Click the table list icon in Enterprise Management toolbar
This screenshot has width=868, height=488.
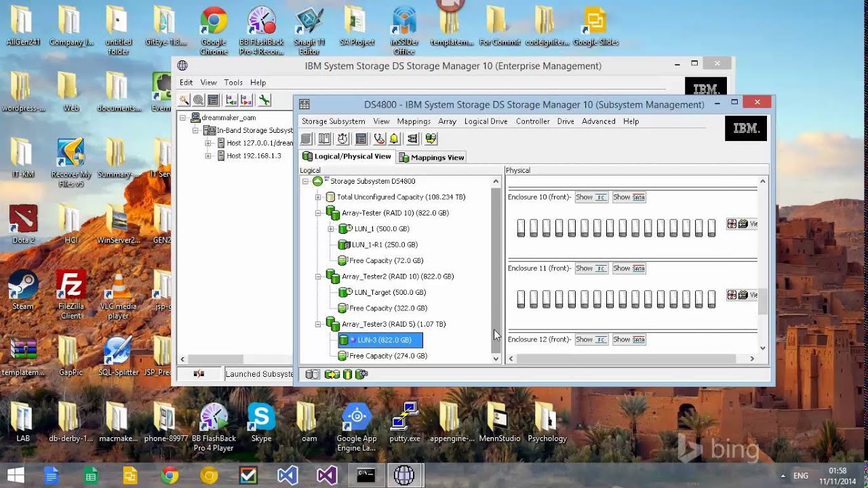(213, 100)
